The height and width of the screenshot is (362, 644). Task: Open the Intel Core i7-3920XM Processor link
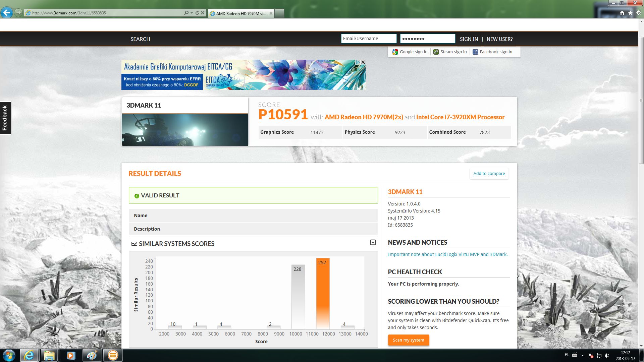pos(460,117)
